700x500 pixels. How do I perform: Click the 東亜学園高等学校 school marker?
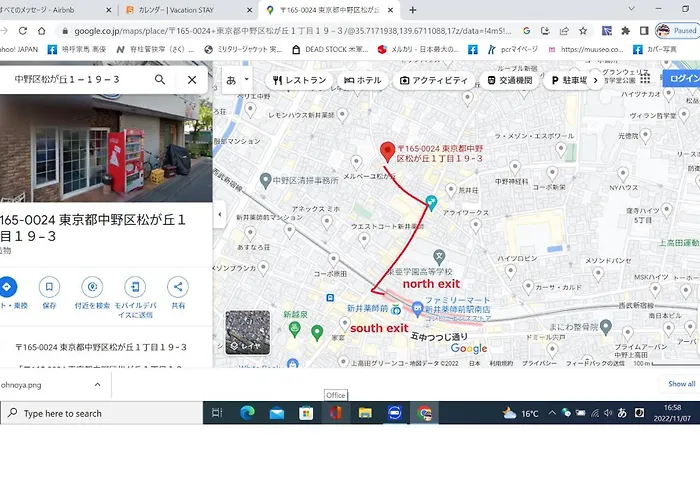pos(439,257)
